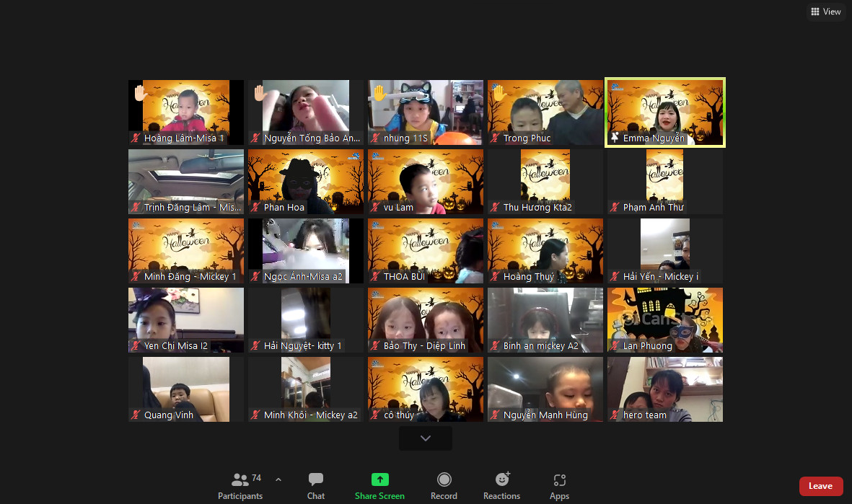Show next page of video tiles
This screenshot has width=852, height=504.
426,438
